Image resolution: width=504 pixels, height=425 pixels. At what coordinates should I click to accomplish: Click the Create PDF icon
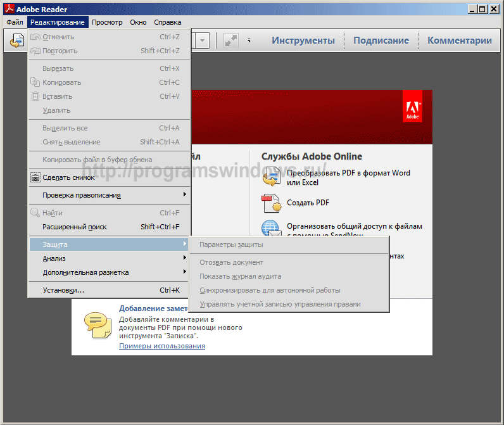pos(271,203)
